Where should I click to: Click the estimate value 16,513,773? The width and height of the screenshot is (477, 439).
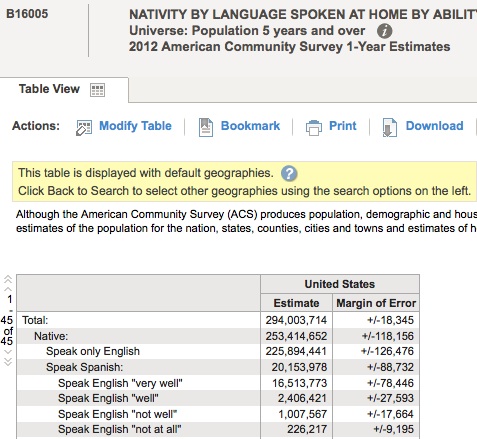pyautogui.click(x=299, y=383)
